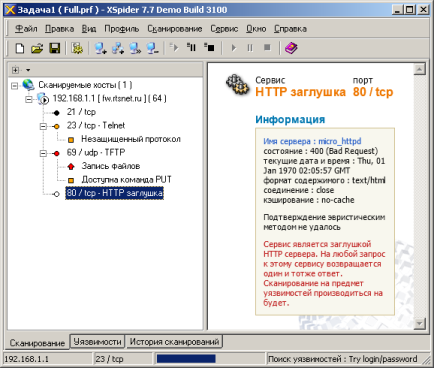The height and width of the screenshot is (368, 434).
Task: Click the orange dot icon for Telnet
Action: point(57,127)
